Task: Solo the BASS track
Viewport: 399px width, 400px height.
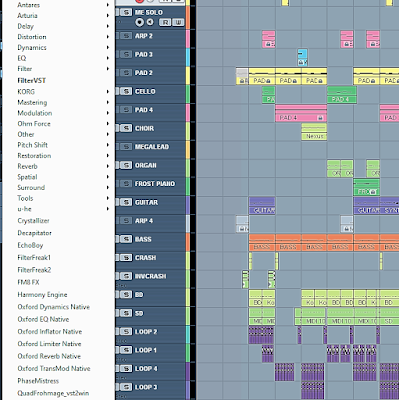Action: (126, 239)
